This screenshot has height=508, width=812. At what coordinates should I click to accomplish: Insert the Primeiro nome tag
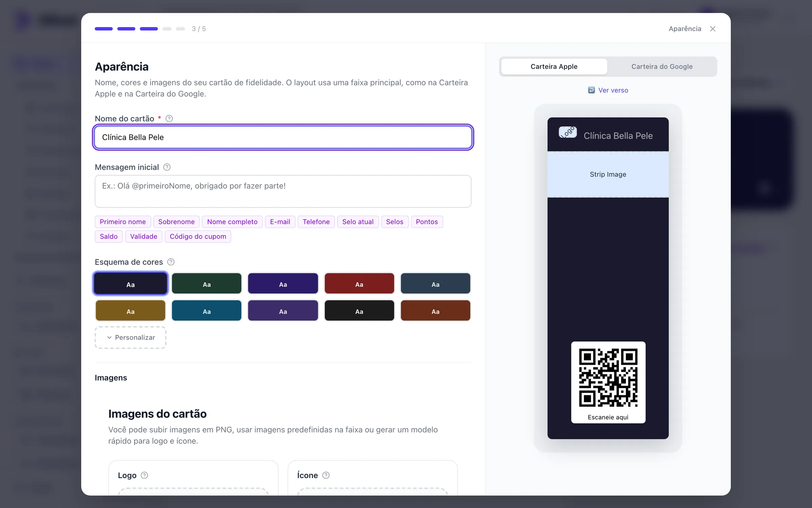[x=123, y=222]
